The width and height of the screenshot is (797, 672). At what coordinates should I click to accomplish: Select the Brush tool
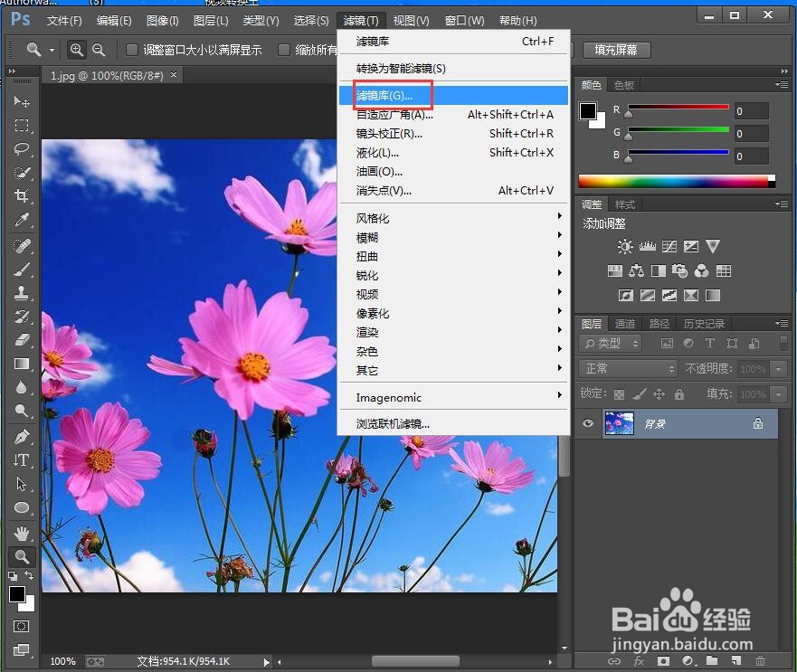[x=22, y=269]
